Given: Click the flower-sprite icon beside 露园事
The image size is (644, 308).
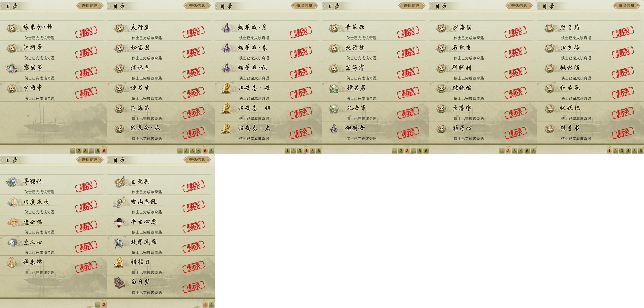Looking at the screenshot, I should pyautogui.click(x=12, y=68).
